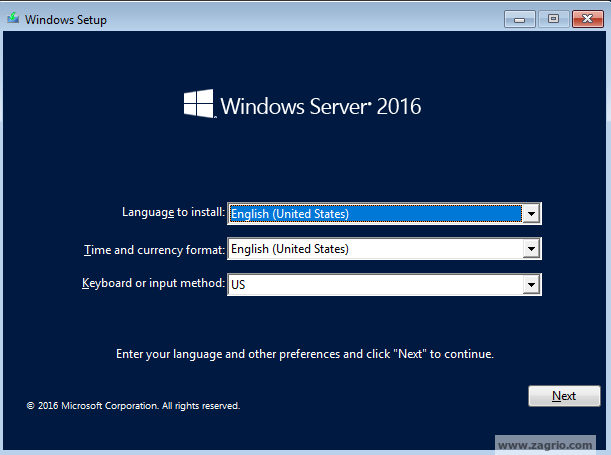Click the Next button
The height and width of the screenshot is (455, 611).
click(x=564, y=396)
